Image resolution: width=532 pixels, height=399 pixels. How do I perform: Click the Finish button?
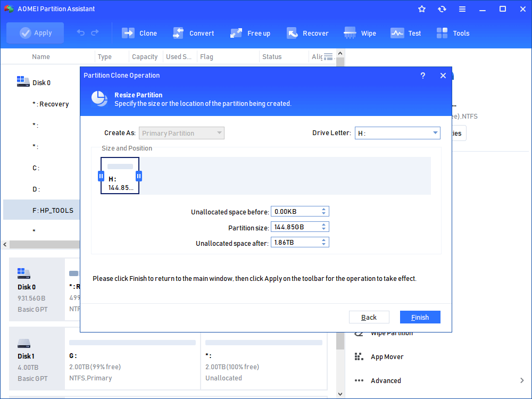(420, 317)
